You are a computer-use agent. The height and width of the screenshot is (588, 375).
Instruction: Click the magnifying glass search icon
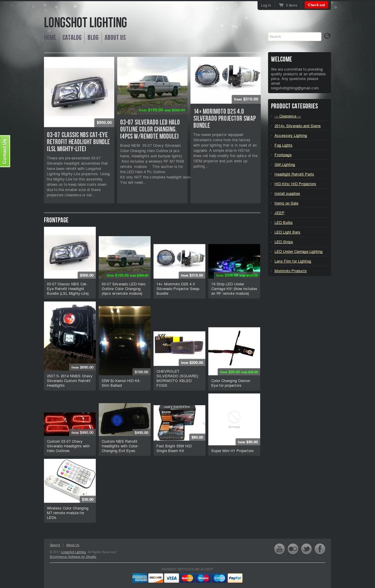[327, 36]
